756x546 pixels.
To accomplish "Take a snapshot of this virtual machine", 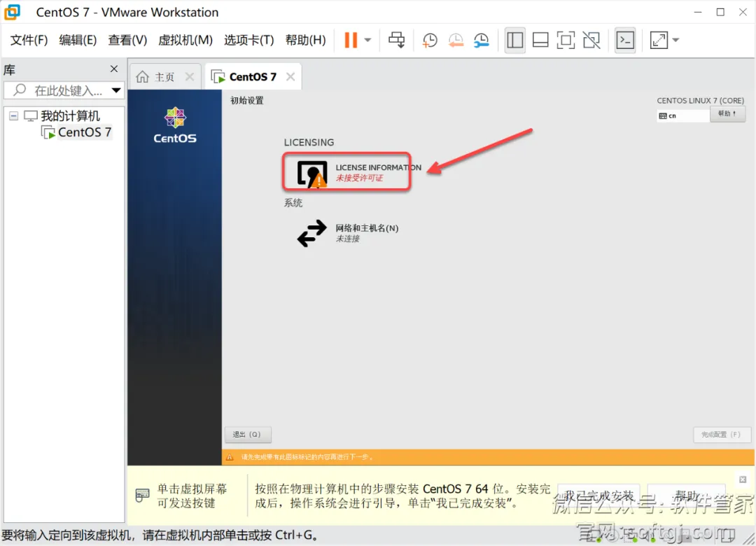I will coord(430,40).
